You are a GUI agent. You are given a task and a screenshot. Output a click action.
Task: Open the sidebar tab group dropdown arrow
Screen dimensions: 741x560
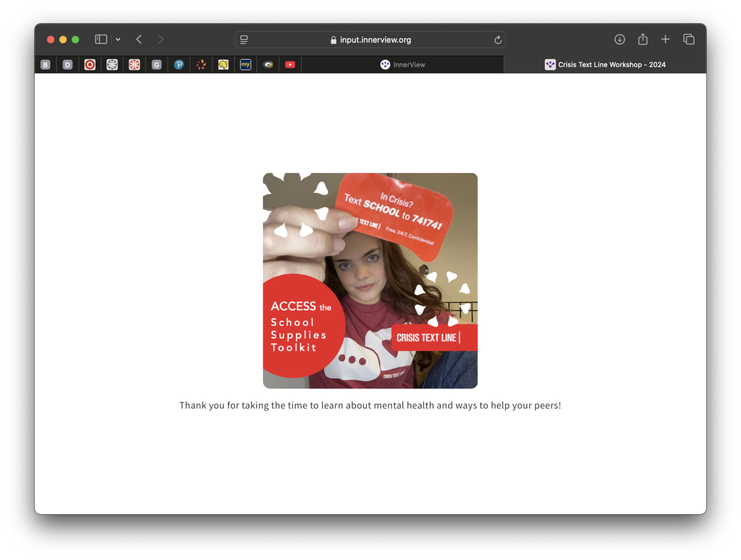coord(118,39)
